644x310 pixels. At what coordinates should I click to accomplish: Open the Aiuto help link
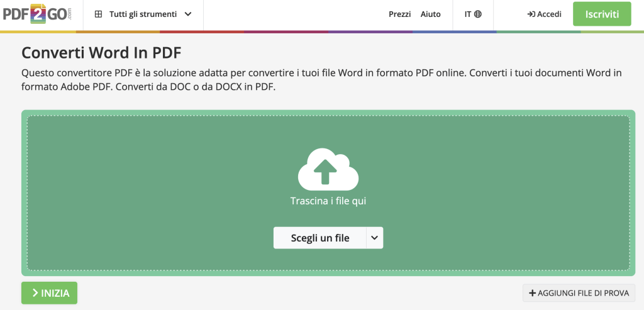430,14
